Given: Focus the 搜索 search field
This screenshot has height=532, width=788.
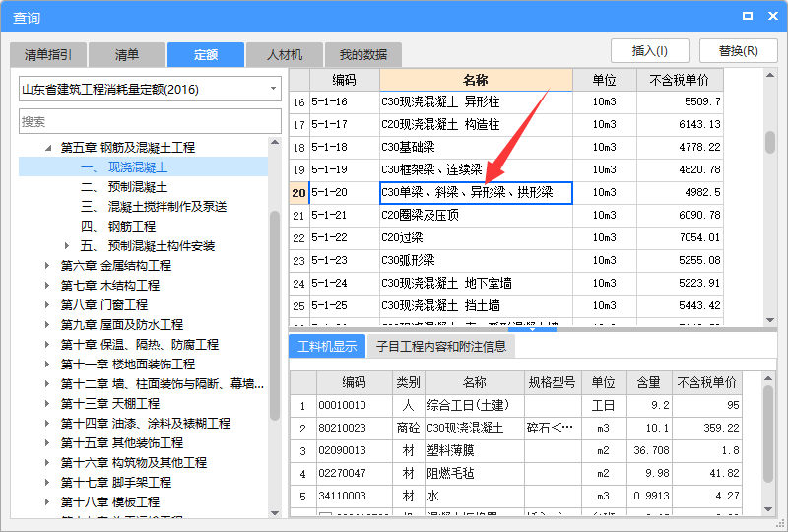Looking at the screenshot, I should click(150, 121).
